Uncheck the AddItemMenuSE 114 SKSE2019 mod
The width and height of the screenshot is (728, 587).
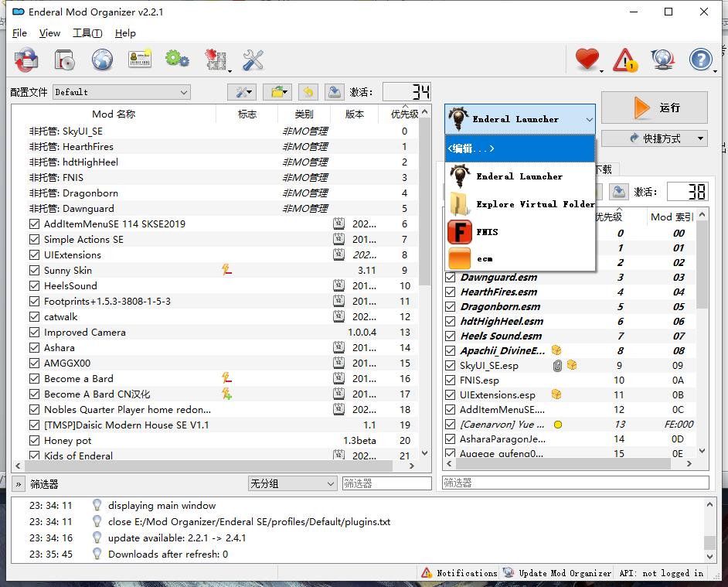coord(34,224)
